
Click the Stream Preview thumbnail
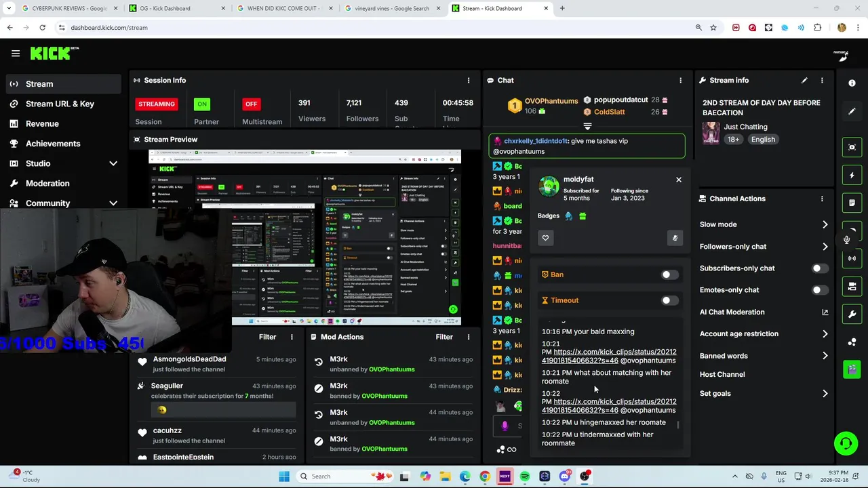coord(304,238)
